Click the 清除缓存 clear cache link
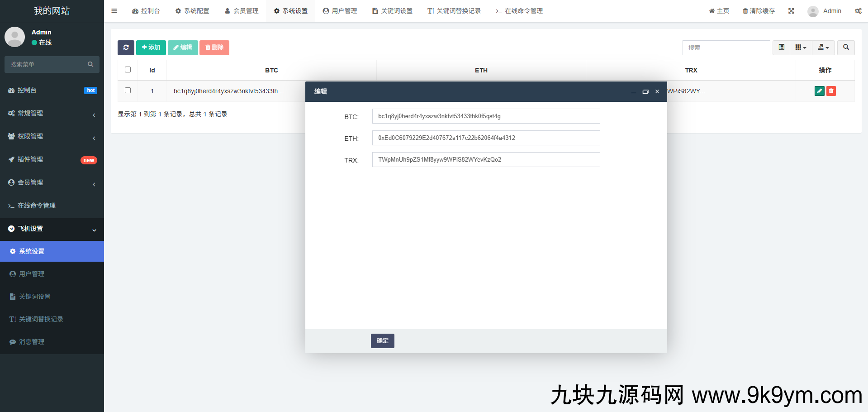 pyautogui.click(x=759, y=11)
